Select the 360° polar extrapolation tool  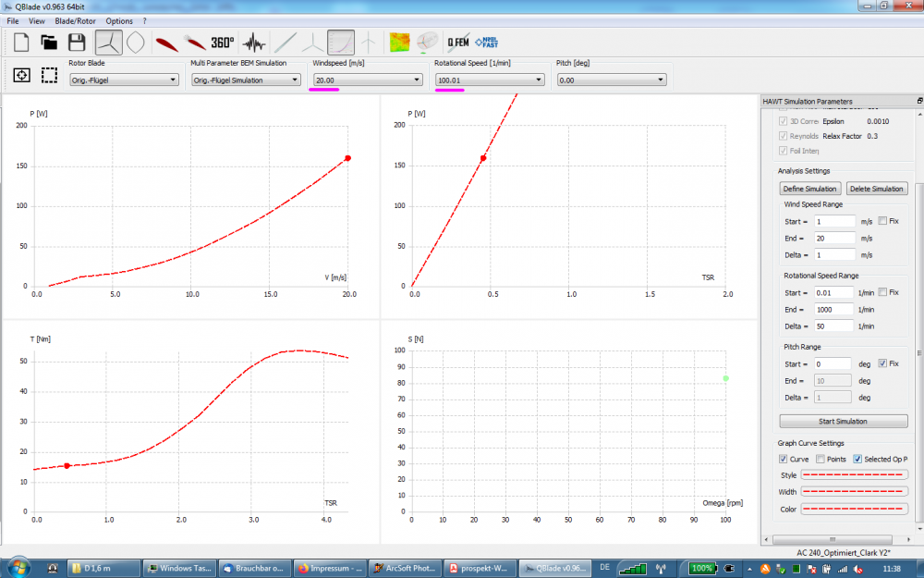tap(222, 42)
